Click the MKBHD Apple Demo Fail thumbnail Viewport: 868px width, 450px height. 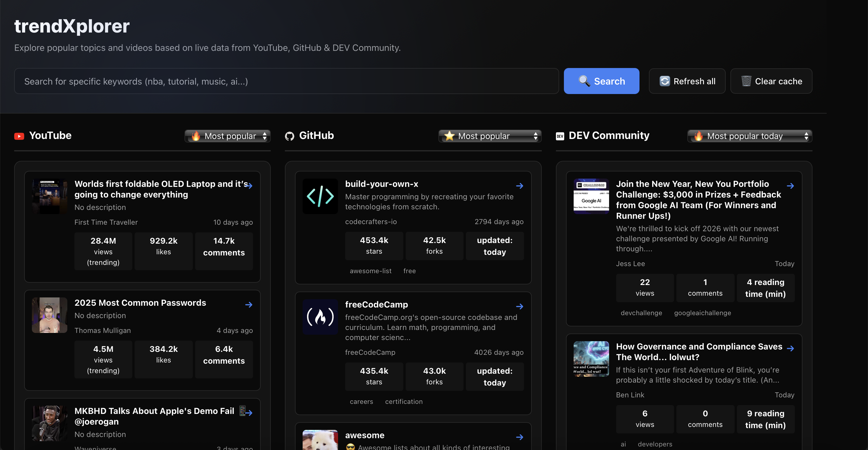[50, 423]
